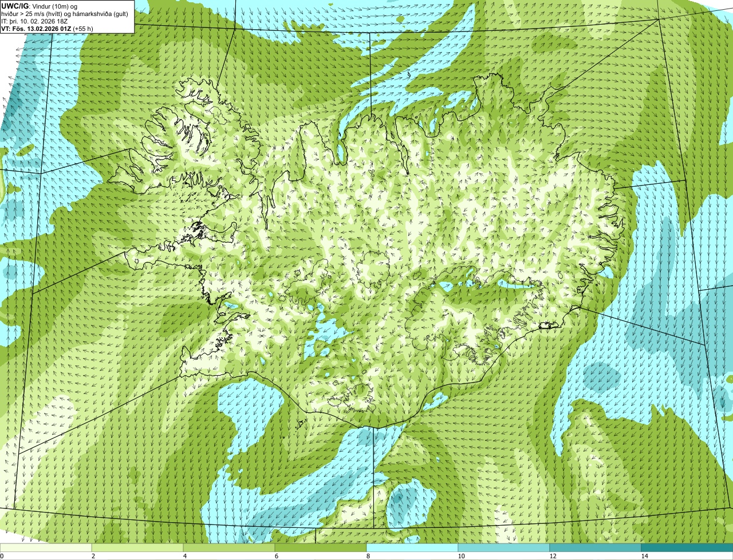Image resolution: width=733 pixels, height=560 pixels.
Task: Click the 'VT: Fös. 13.02.2026 01Z (+55 h)' line
Action: [x=48, y=28]
